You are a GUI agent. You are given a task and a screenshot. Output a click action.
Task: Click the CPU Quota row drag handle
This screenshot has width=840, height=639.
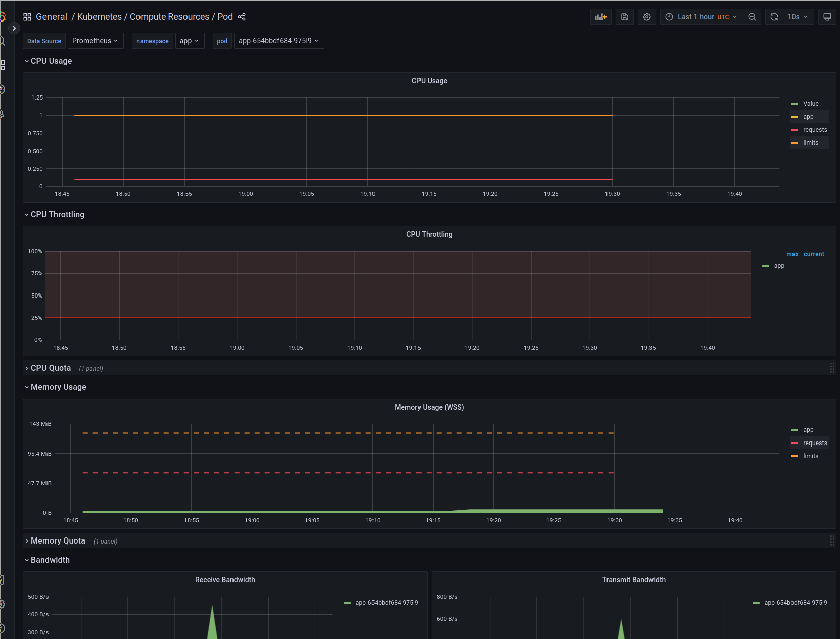pos(832,368)
